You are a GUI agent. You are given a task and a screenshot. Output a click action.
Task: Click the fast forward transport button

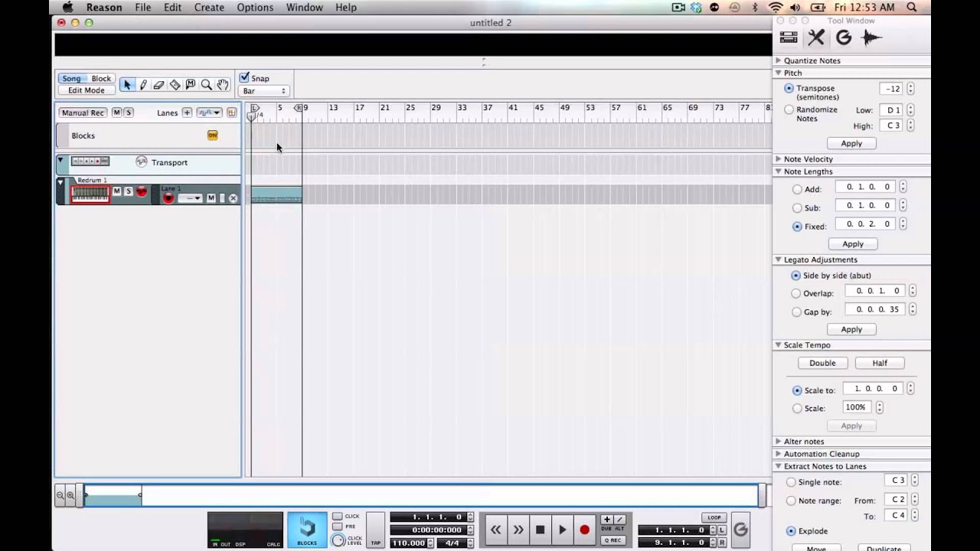coord(518,530)
